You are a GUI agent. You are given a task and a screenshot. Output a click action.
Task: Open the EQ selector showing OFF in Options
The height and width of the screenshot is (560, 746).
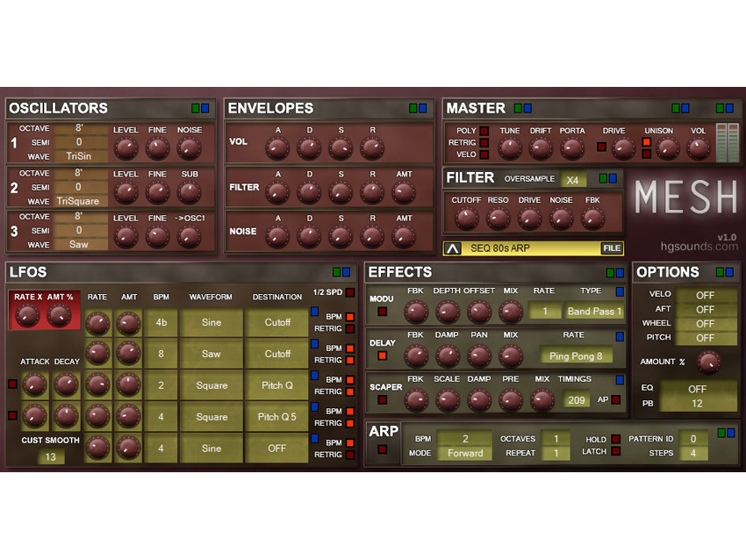click(697, 389)
